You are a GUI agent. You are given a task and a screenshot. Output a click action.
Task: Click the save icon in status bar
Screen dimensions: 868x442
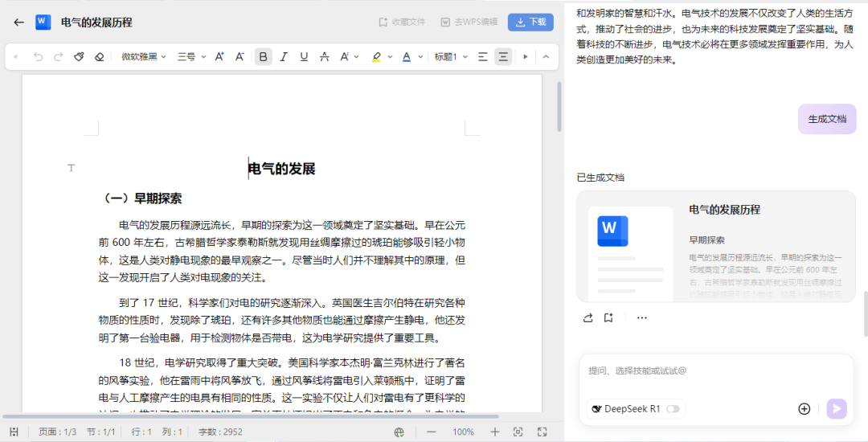[x=14, y=432]
